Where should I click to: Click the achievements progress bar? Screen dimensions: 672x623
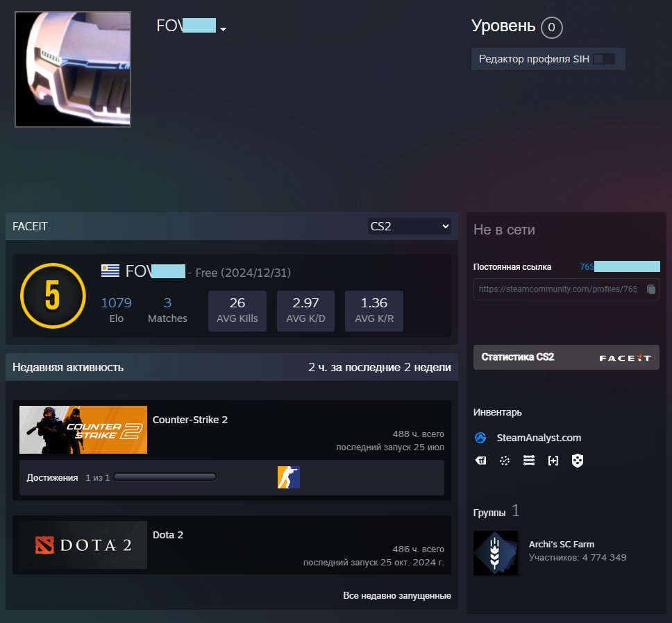click(x=165, y=477)
